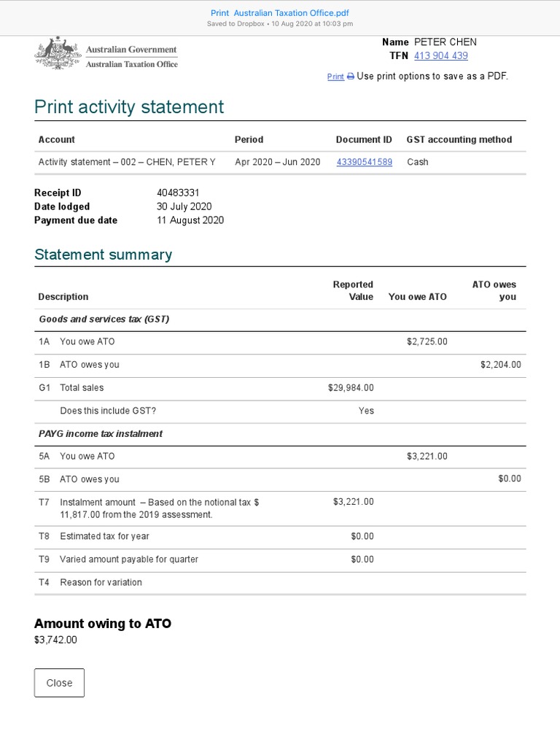This screenshot has width=560, height=747.
Task: Click the Print activity statement heading
Action: coord(129,107)
